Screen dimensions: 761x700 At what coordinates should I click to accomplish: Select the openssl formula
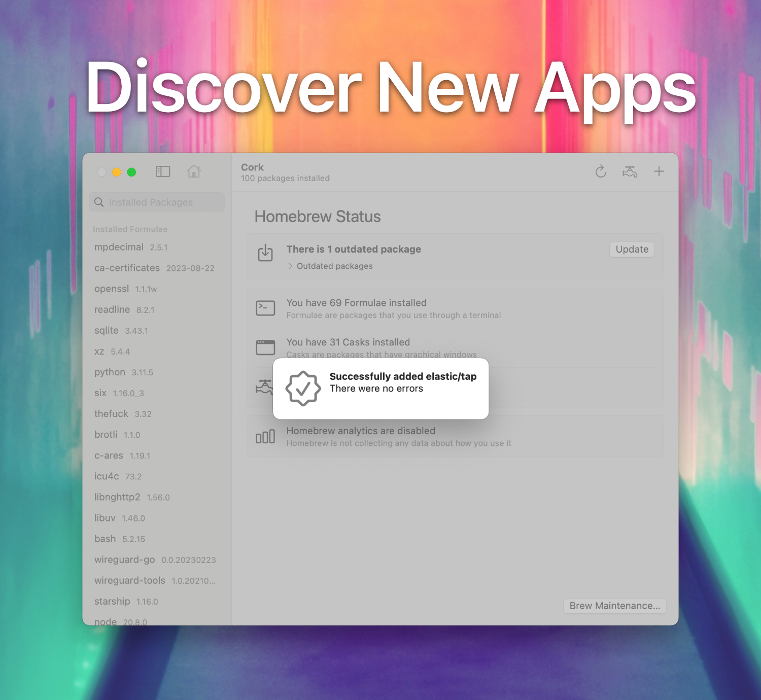pyautogui.click(x=157, y=289)
